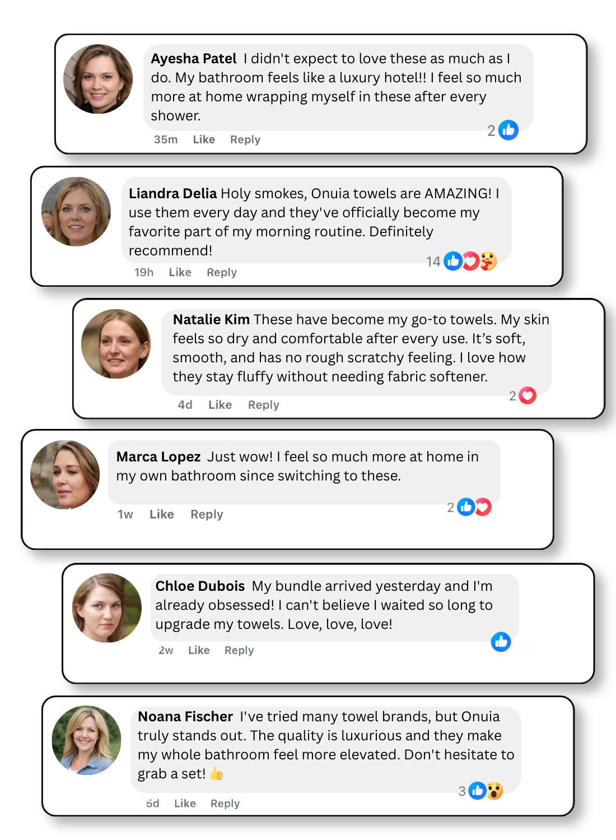Click blue thumbs-up on Chloe Dubois's comment

pos(501,642)
